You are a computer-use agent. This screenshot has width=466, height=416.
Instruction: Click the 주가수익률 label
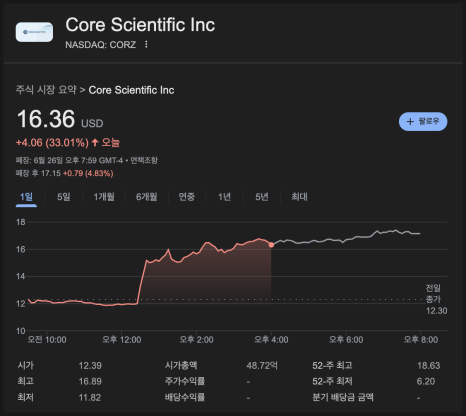[185, 381]
